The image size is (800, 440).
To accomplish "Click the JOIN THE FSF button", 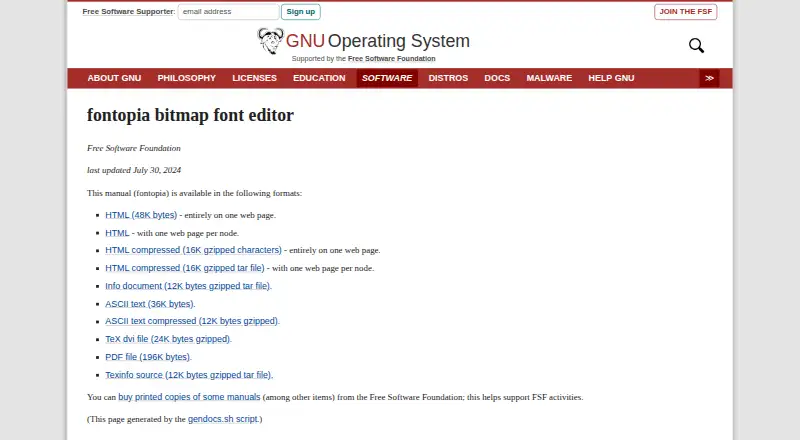I will (x=686, y=12).
